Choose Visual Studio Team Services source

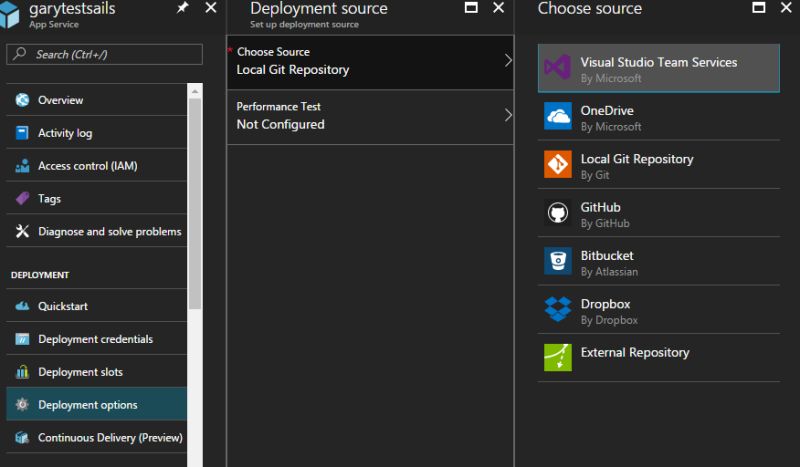659,68
